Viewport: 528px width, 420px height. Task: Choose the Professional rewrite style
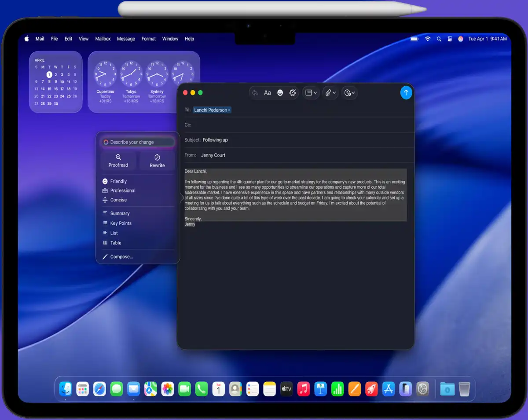122,190
